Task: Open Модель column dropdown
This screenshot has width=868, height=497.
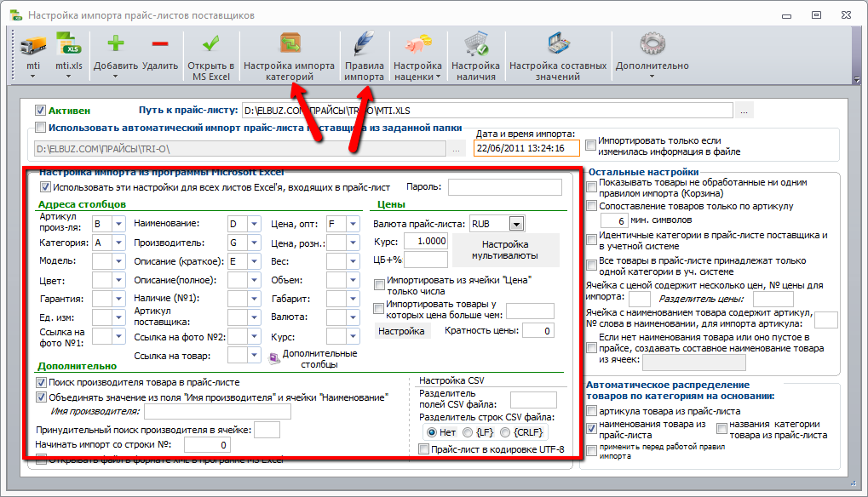Action: [119, 261]
